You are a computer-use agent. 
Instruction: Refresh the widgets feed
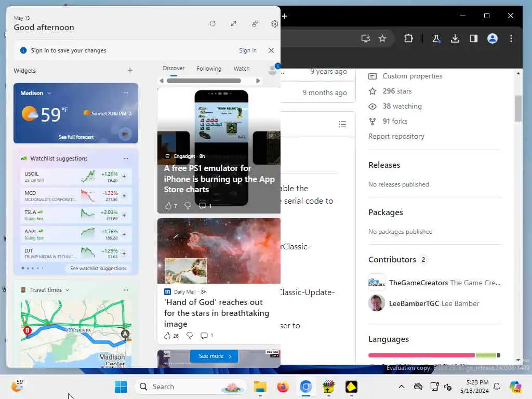pyautogui.click(x=212, y=24)
